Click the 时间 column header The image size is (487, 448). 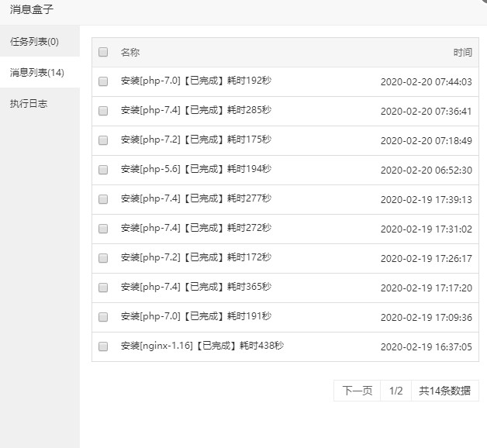pos(462,53)
